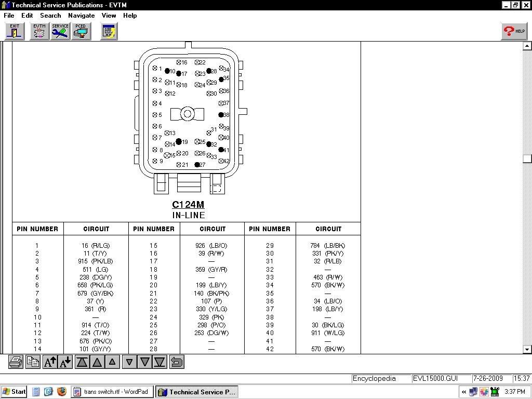The image size is (532, 399).
Task: Click the notes window toolbar icon
Action: coord(109,31)
